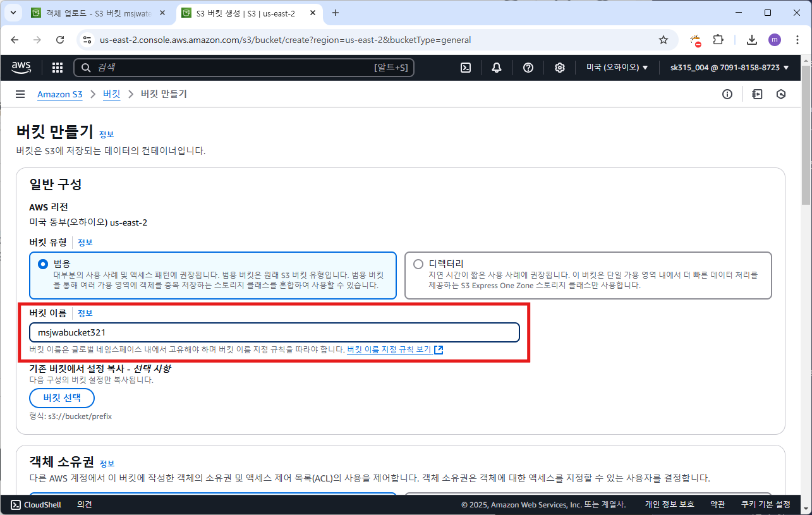The width and height of the screenshot is (812, 515).
Task: Open the notifications bell
Action: 497,68
